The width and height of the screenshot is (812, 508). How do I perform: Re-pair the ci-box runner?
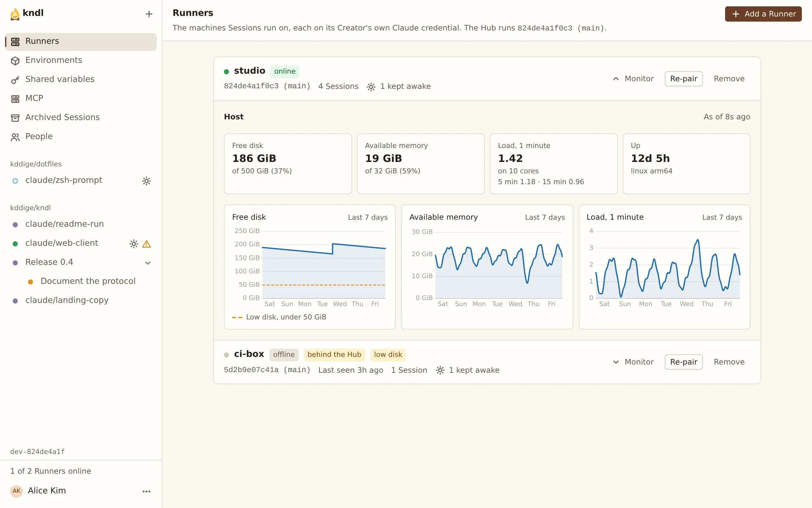(x=684, y=362)
